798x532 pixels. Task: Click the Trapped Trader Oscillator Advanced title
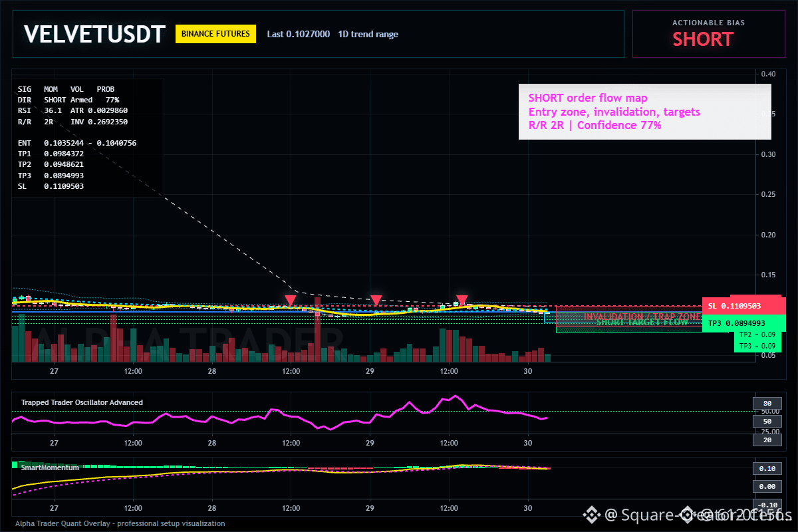click(x=82, y=402)
